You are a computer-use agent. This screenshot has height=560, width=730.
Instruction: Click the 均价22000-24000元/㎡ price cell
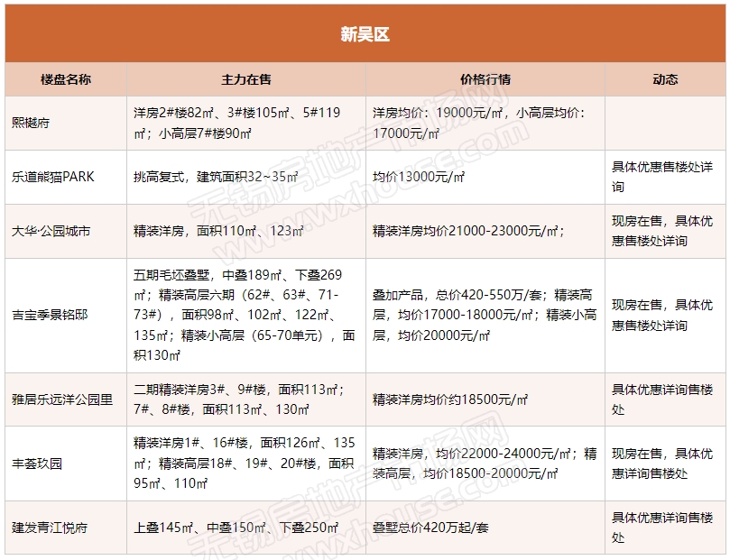pyautogui.click(x=485, y=464)
